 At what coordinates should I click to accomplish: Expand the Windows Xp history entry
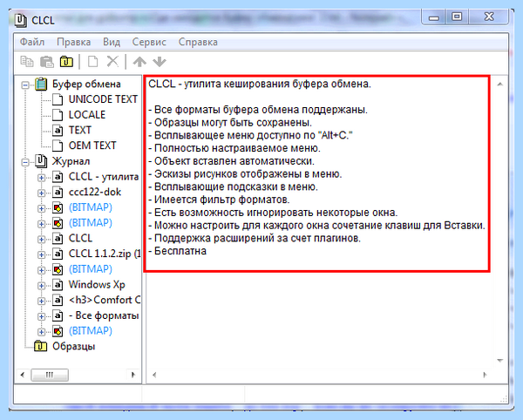41,286
